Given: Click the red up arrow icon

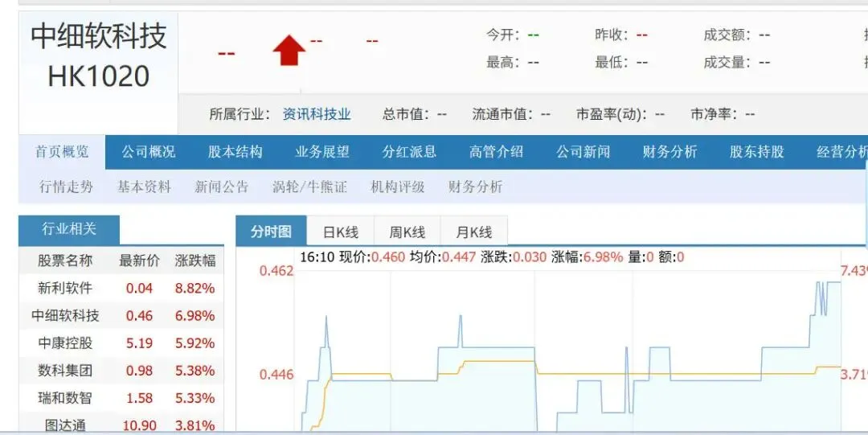Looking at the screenshot, I should 289,51.
